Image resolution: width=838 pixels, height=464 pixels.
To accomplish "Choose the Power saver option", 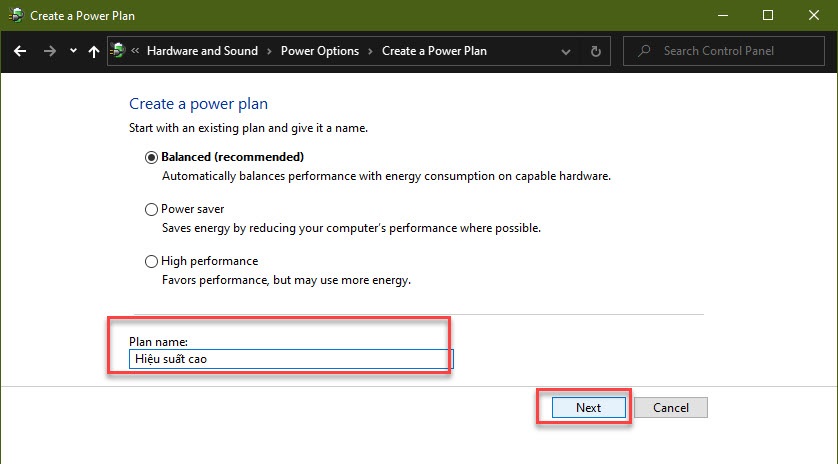I will 151,209.
